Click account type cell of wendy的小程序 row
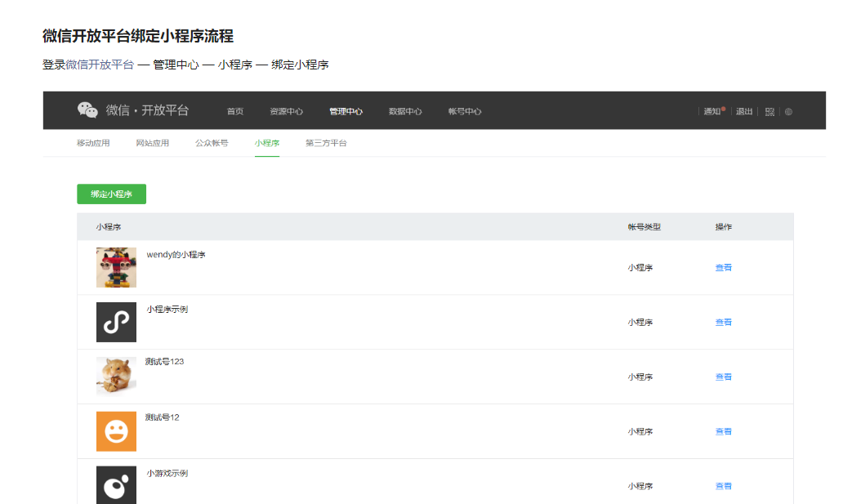This screenshot has height=504, width=843. [x=640, y=267]
